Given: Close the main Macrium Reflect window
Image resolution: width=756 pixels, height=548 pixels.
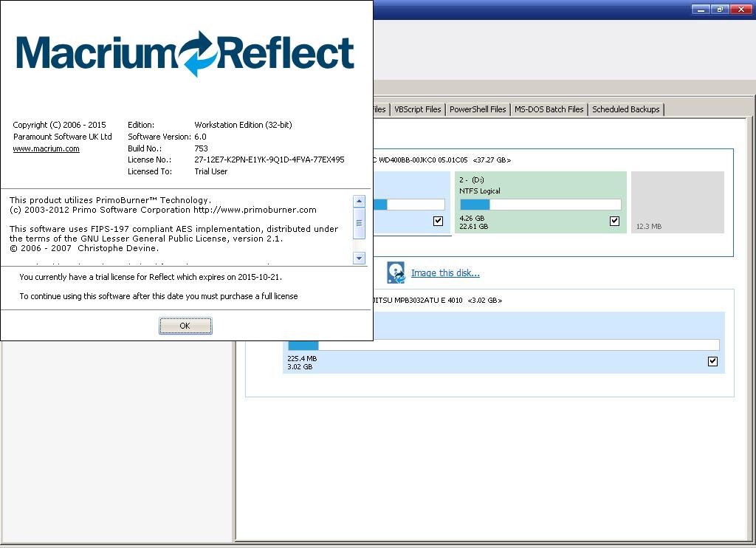Looking at the screenshot, I should point(740,10).
